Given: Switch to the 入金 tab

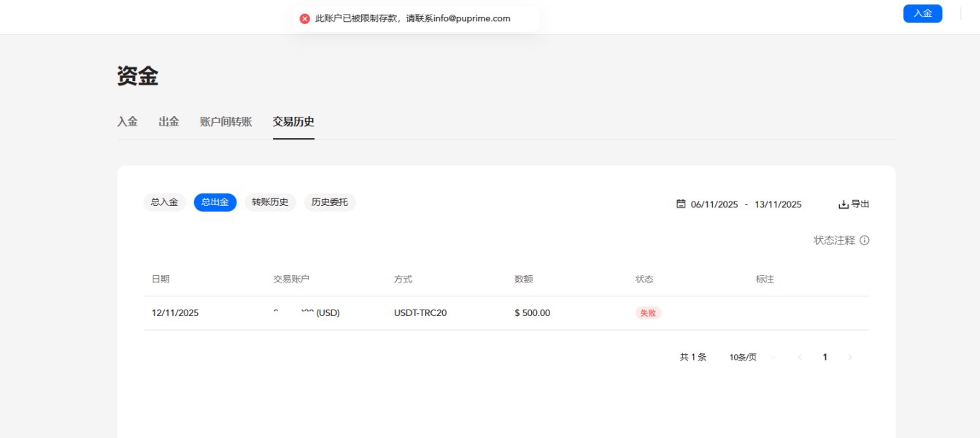Looking at the screenshot, I should tap(128, 122).
